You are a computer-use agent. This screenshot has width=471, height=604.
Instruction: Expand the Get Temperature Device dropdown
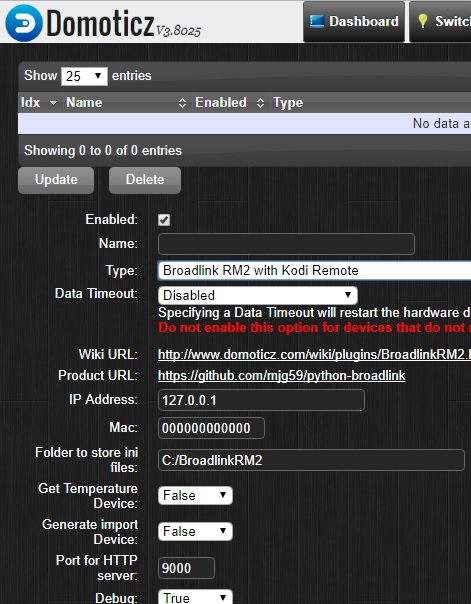click(195, 495)
